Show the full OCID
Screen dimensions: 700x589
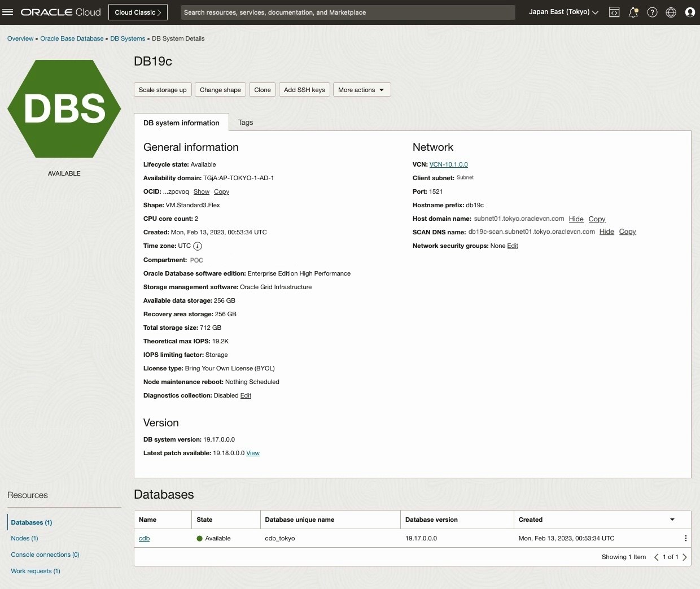202,192
